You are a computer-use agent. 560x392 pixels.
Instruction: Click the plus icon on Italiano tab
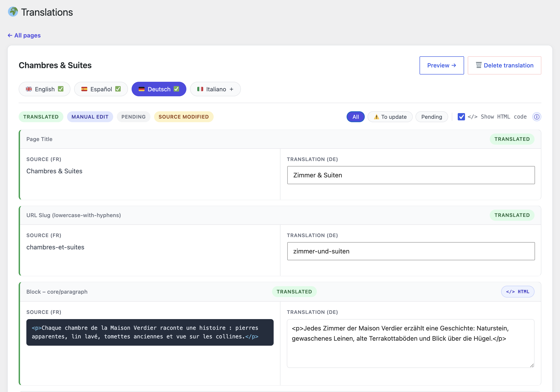[x=231, y=89]
